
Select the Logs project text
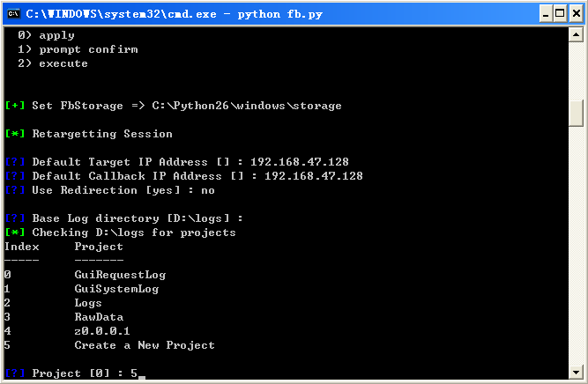tap(88, 303)
